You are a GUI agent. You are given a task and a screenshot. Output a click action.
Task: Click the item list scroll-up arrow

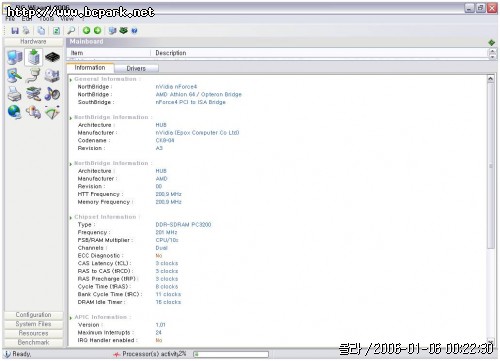(493, 51)
